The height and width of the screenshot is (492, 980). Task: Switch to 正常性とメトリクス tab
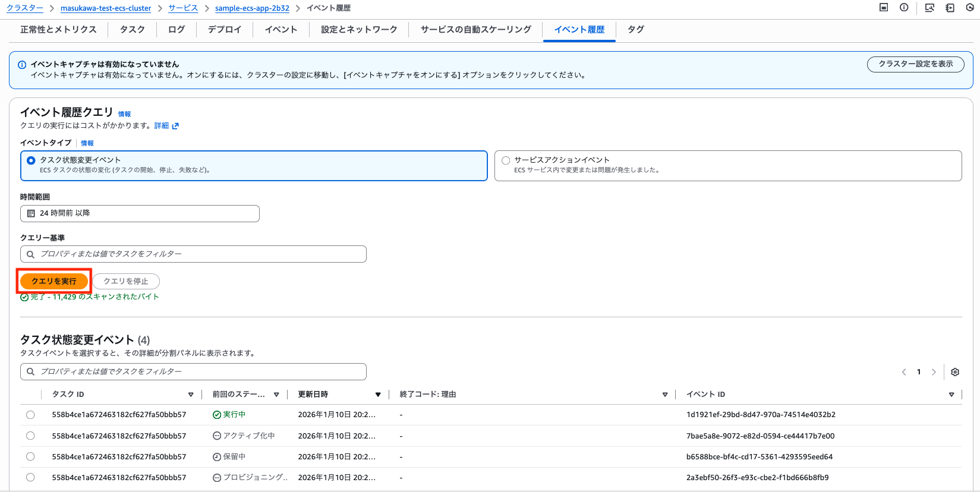[x=58, y=30]
